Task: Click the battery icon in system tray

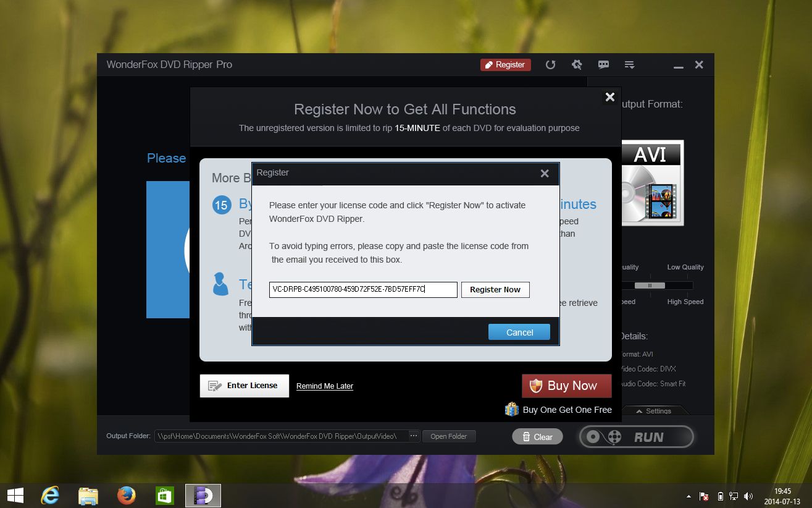Action: pos(720,496)
